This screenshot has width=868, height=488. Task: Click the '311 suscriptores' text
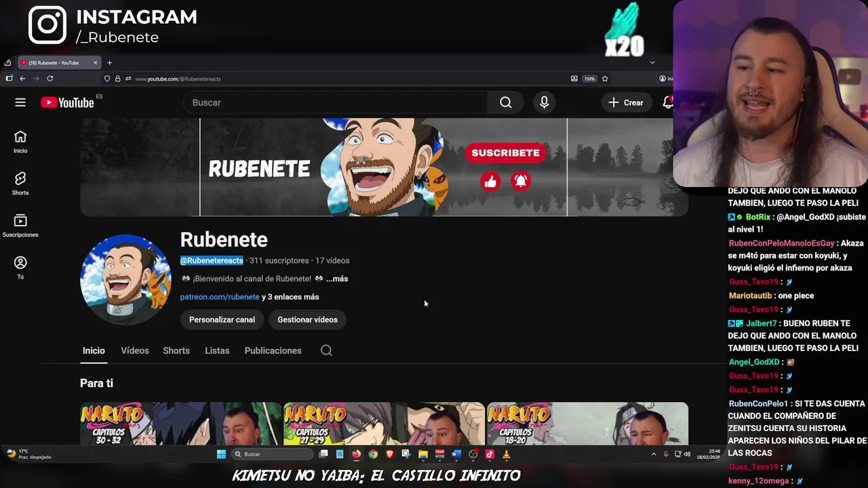point(279,260)
